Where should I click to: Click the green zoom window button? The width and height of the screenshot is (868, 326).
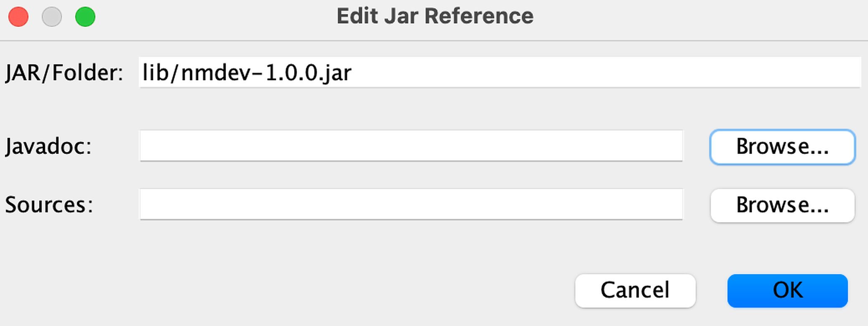click(85, 17)
